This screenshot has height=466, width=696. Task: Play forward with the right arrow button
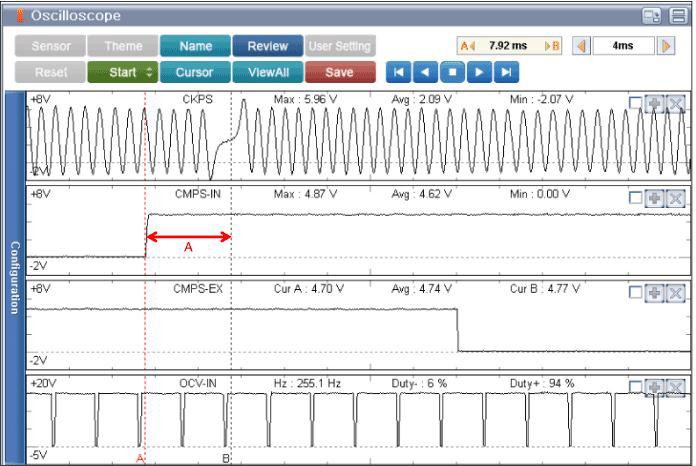(479, 72)
